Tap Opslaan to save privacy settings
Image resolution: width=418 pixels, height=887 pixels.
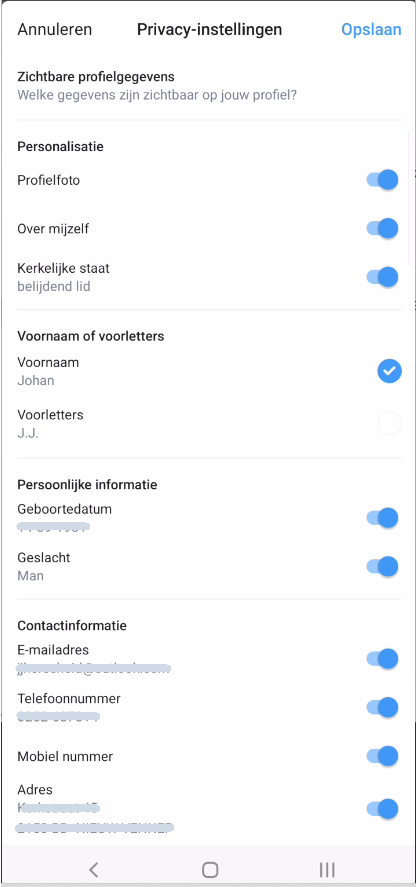(x=371, y=29)
